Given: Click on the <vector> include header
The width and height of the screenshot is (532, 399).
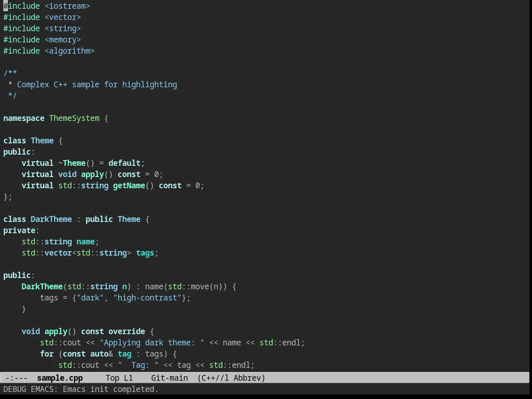Looking at the screenshot, I should click(x=63, y=17).
